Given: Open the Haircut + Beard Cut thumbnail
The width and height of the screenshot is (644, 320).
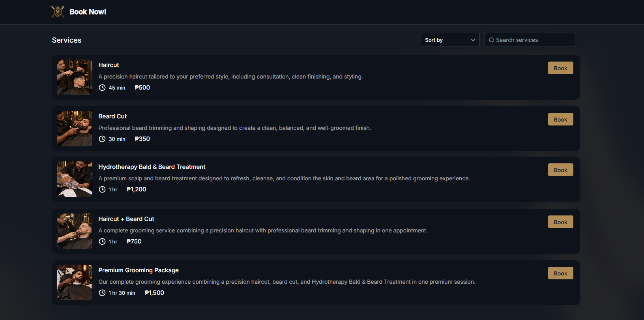Looking at the screenshot, I should 75,231.
